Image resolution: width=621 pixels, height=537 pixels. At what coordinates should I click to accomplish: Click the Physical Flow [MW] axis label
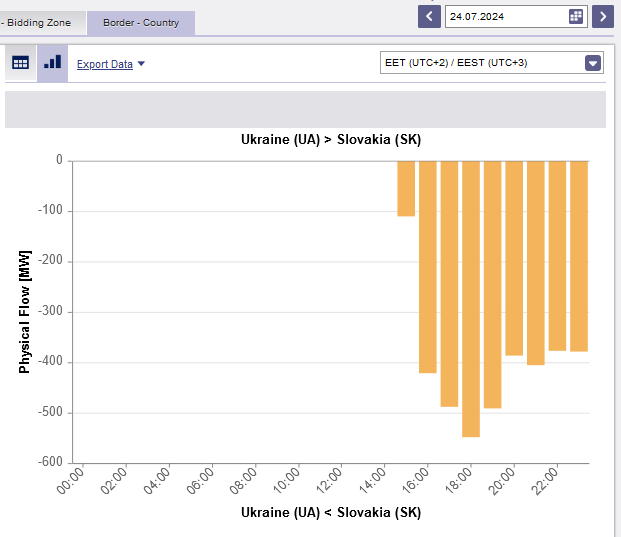pos(25,312)
